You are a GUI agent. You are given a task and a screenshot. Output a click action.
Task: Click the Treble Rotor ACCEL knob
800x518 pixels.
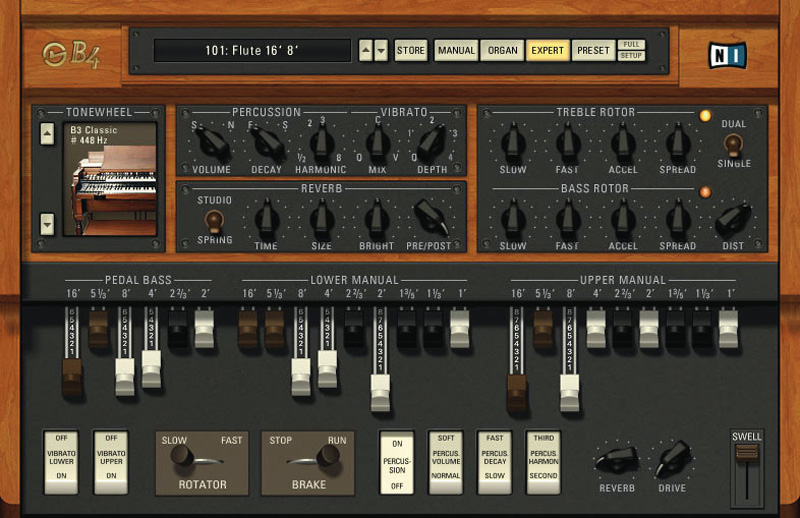622,142
